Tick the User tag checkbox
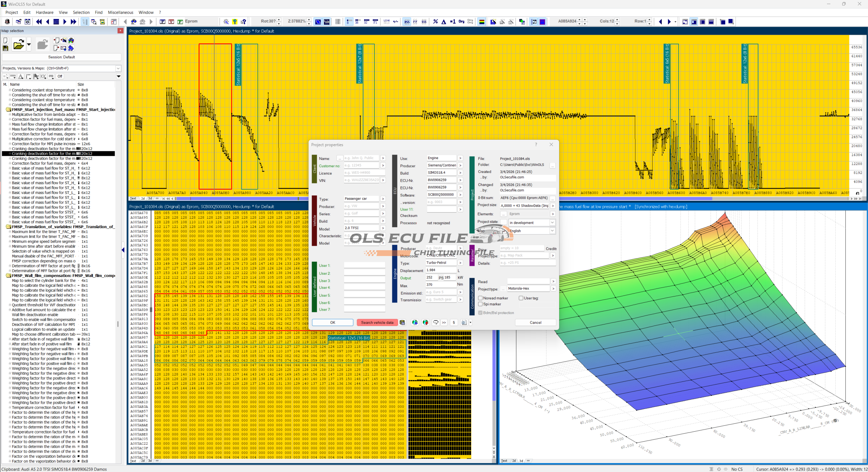This screenshot has width=868, height=472. tap(521, 298)
